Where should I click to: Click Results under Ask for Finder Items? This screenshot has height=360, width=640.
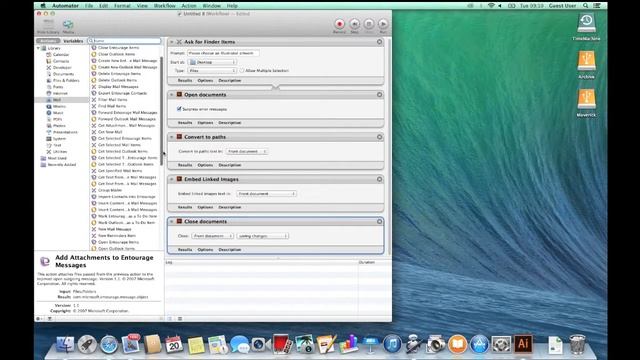pyautogui.click(x=185, y=80)
